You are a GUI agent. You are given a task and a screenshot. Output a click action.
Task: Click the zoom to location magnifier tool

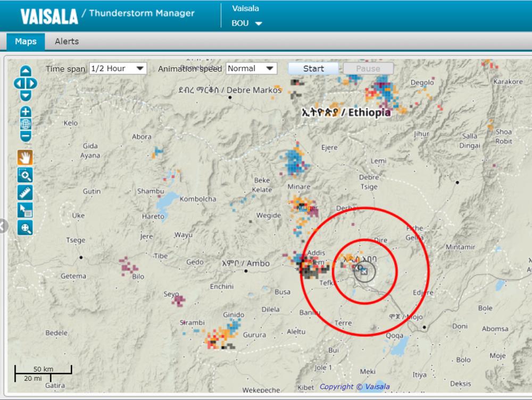click(x=26, y=228)
